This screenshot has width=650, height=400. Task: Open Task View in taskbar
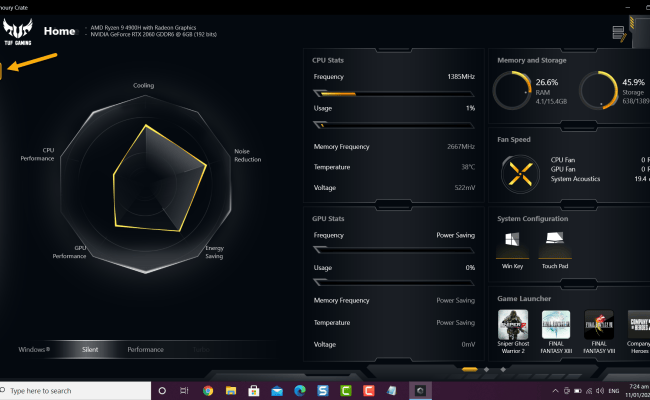(184, 390)
